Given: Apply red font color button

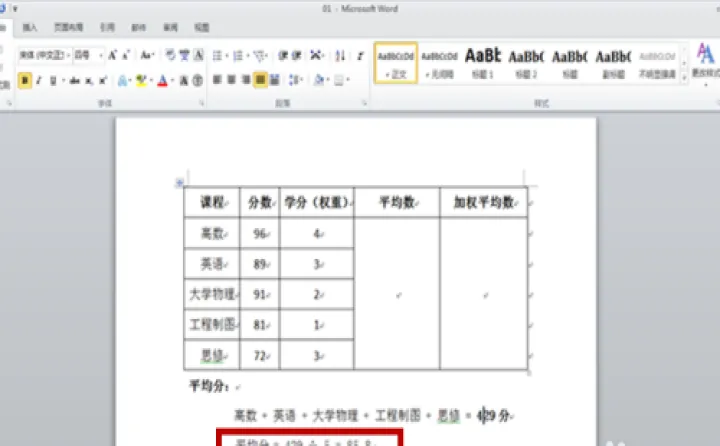Looking at the screenshot, I should pyautogui.click(x=163, y=81).
